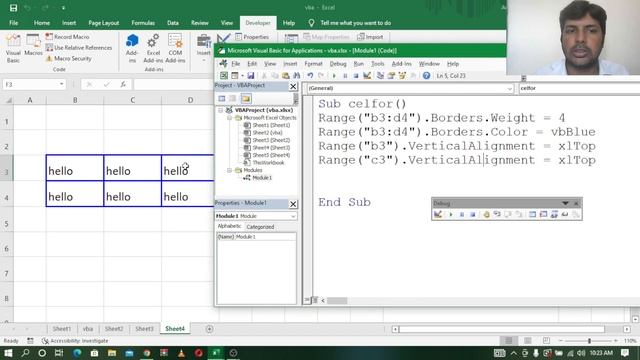The image size is (640, 360).
Task: Click Run Sub play icon in VBA toolbar
Action: [334, 76]
